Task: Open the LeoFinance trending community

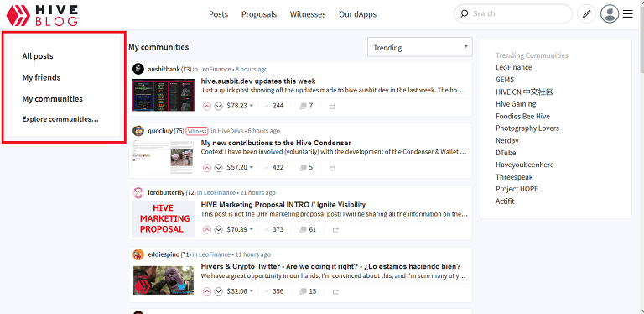Action: [x=514, y=67]
